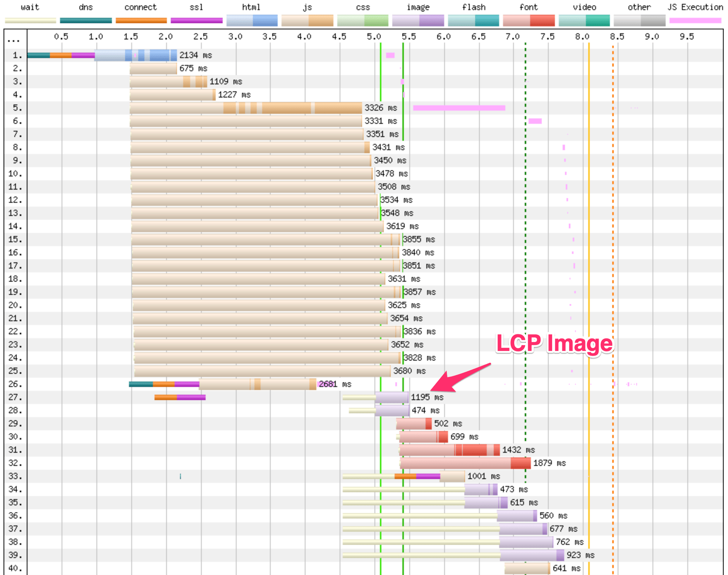The width and height of the screenshot is (728, 575).
Task: Click request 26 bar labeled 2681 ms
Action: 258,384
